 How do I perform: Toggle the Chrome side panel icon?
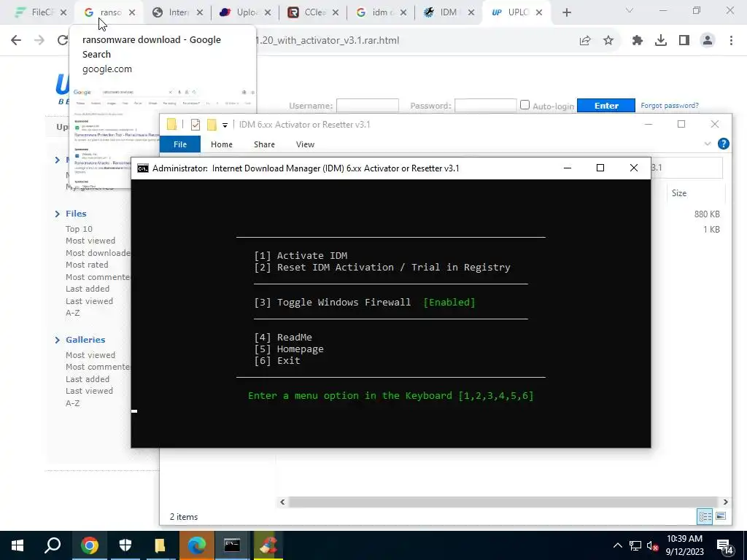(x=684, y=41)
